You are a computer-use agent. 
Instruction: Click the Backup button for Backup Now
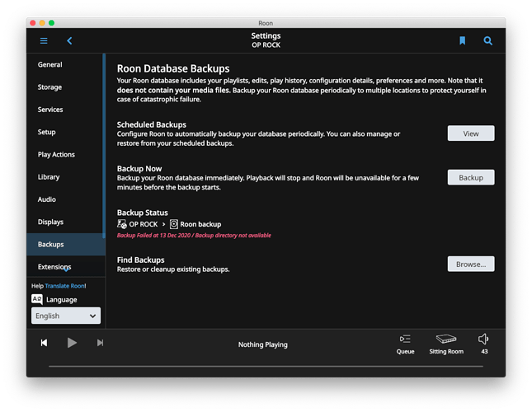471,177
